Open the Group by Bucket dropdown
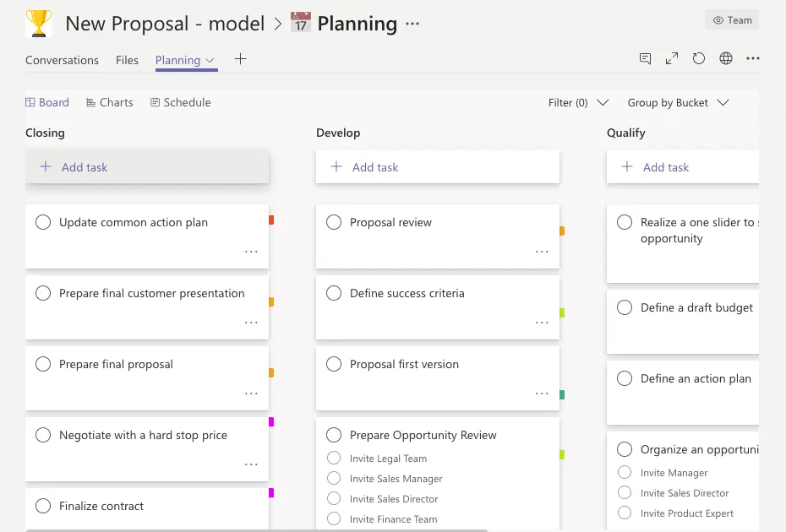The width and height of the screenshot is (786, 532). (x=678, y=103)
